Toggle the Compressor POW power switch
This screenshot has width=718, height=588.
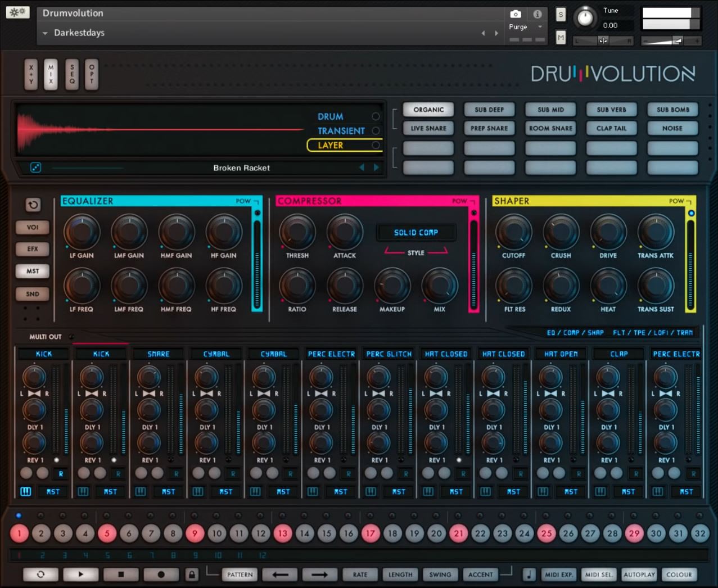pyautogui.click(x=474, y=213)
